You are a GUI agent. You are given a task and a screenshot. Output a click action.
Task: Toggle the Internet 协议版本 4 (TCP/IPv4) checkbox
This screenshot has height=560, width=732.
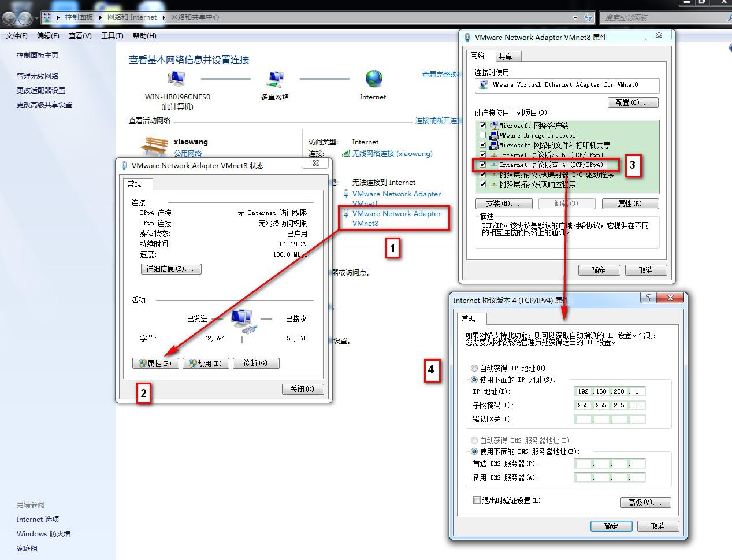[482, 164]
